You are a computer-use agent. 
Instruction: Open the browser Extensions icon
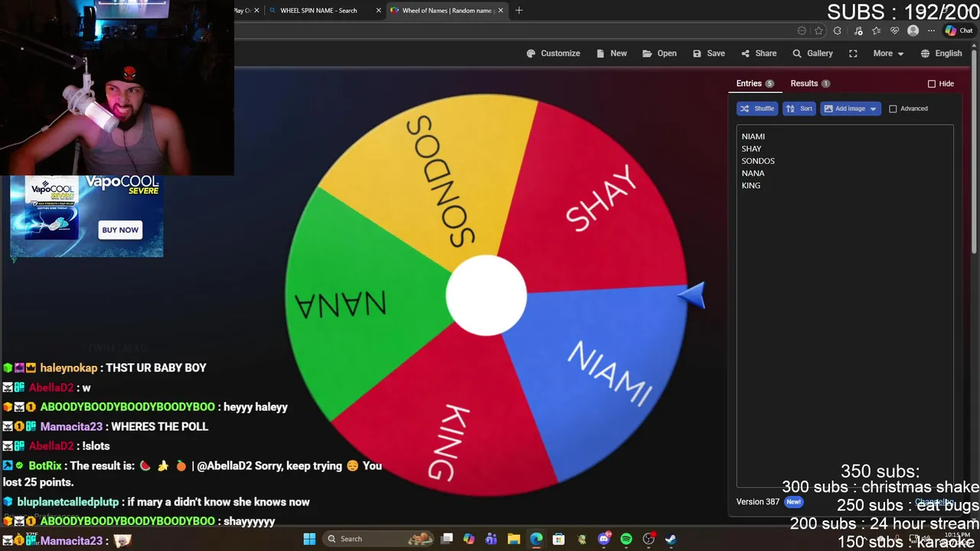click(x=838, y=31)
